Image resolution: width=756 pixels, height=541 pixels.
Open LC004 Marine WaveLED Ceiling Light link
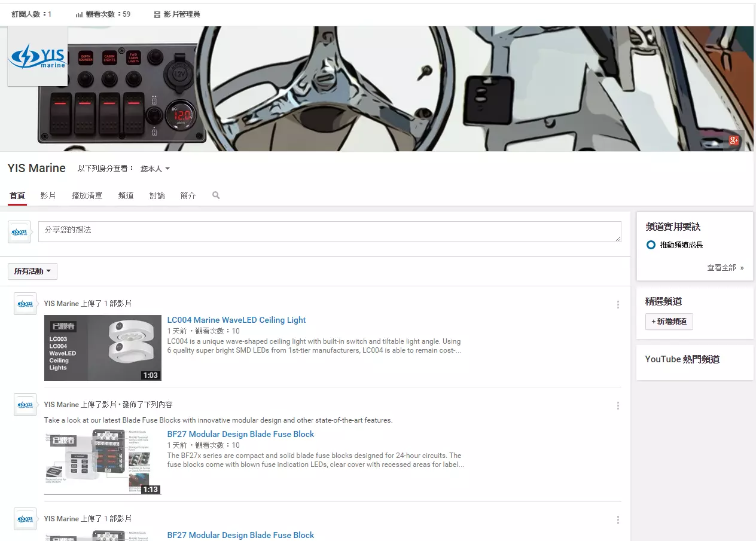(x=236, y=320)
